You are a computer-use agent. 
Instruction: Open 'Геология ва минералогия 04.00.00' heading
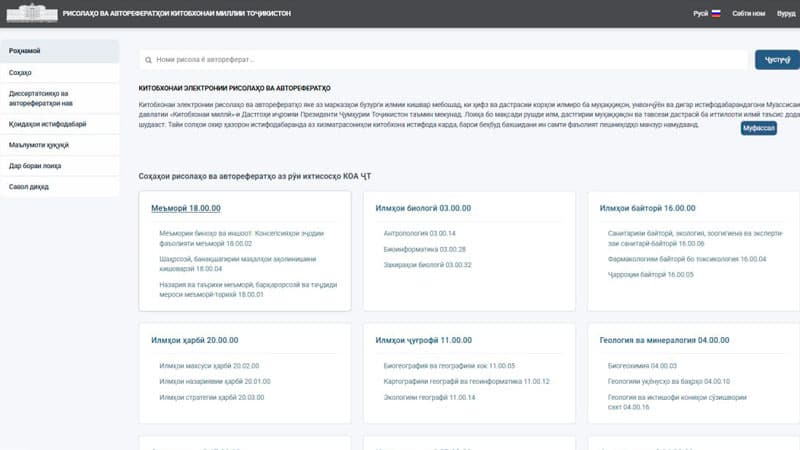coord(664,340)
